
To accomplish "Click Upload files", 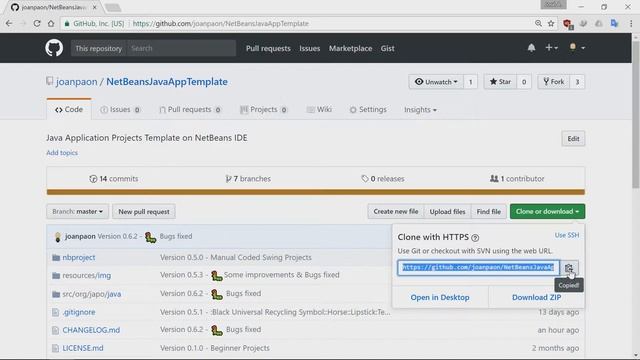I will 447,211.
